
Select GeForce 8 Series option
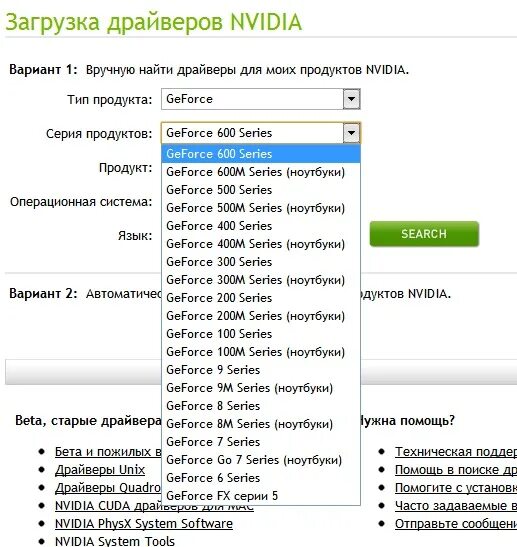pos(261,406)
